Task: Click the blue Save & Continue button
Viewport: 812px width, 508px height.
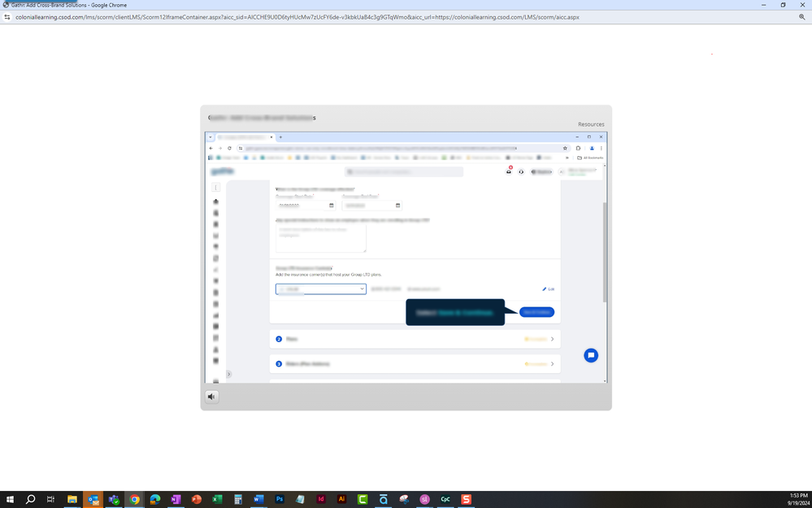Action: (x=536, y=312)
